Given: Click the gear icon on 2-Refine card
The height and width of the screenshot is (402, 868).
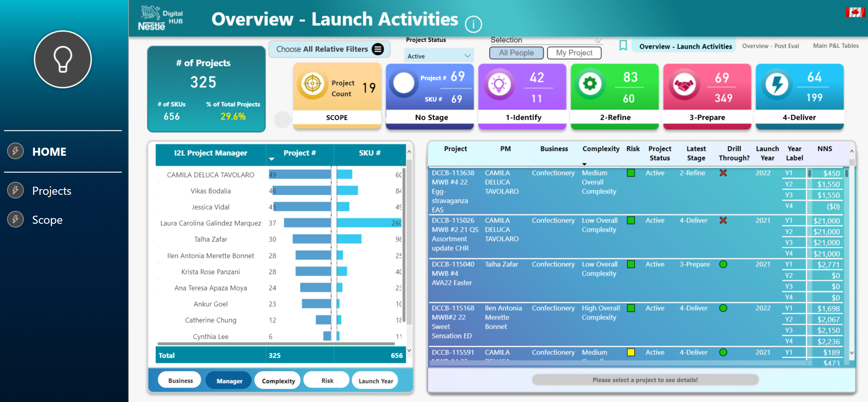Looking at the screenshot, I should (x=590, y=84).
